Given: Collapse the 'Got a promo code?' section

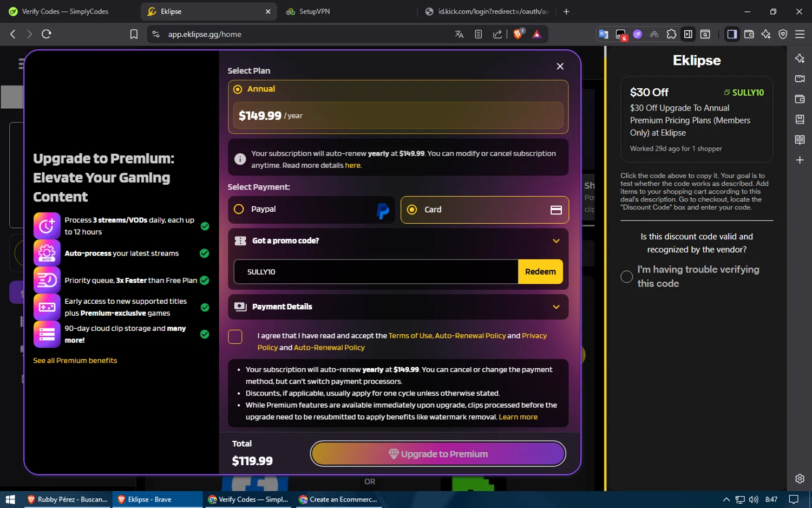Looking at the screenshot, I should [x=556, y=241].
